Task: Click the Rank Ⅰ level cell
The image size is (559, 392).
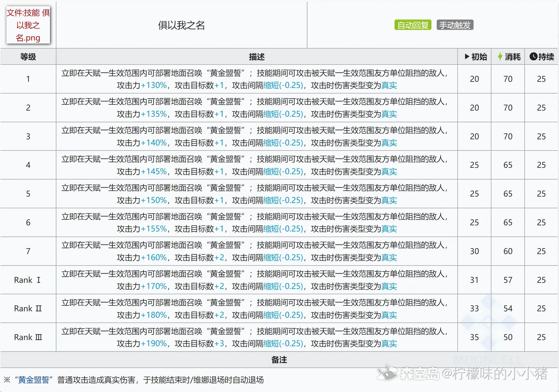Action: [28, 280]
